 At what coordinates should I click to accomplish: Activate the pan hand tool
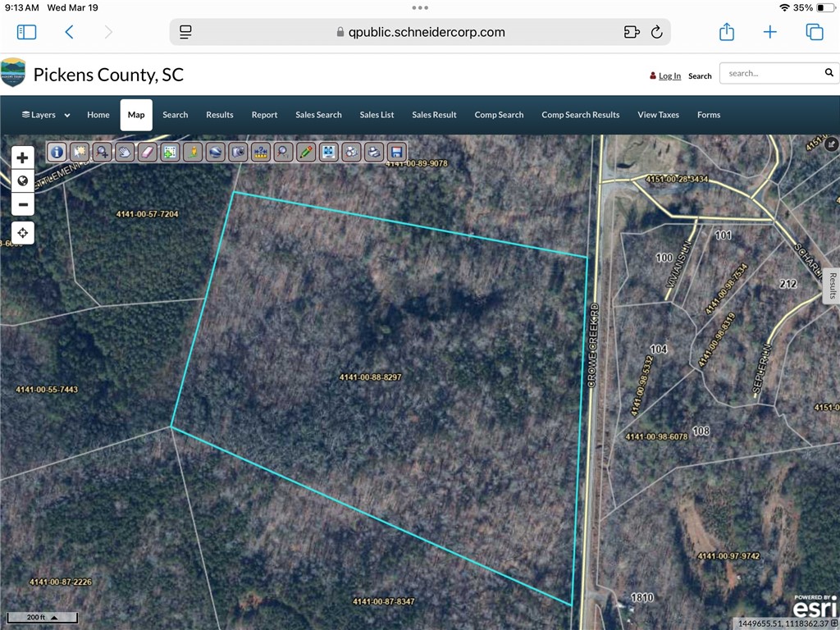[124, 152]
